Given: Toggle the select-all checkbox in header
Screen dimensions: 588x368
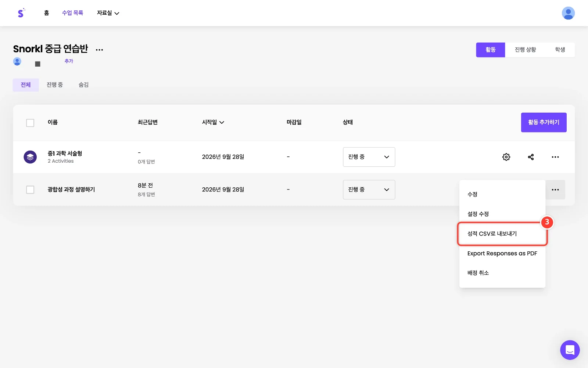Looking at the screenshot, I should coord(30,123).
